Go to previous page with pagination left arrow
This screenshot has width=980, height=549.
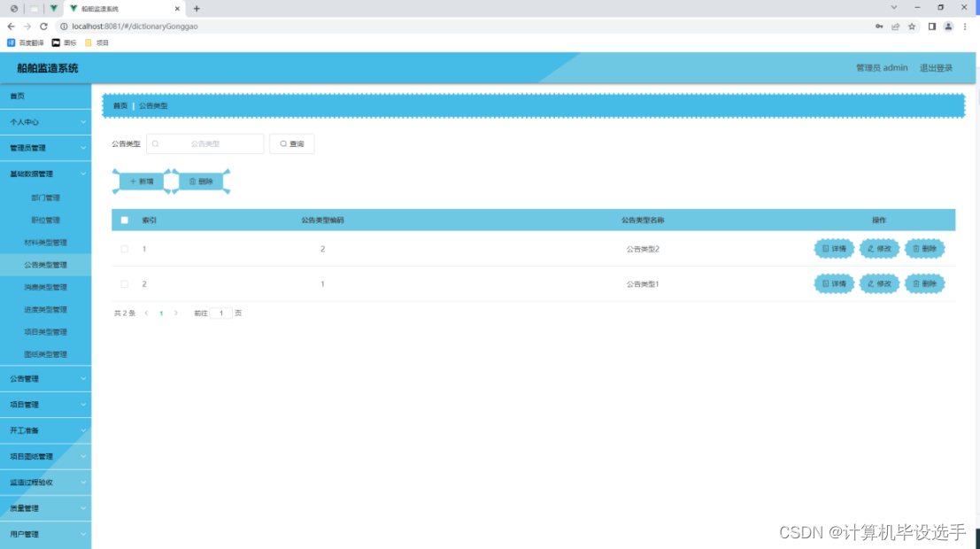(x=146, y=313)
